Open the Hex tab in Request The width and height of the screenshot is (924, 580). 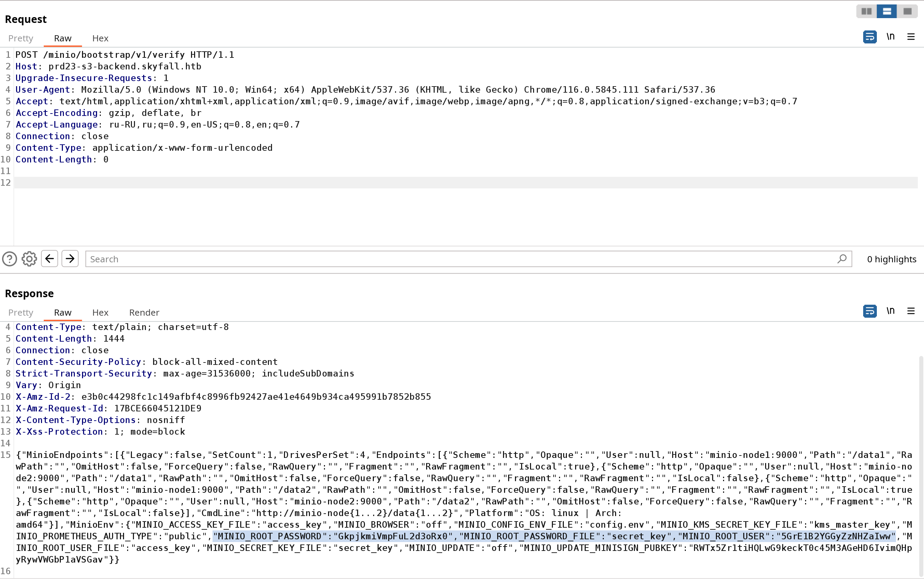pyautogui.click(x=100, y=38)
